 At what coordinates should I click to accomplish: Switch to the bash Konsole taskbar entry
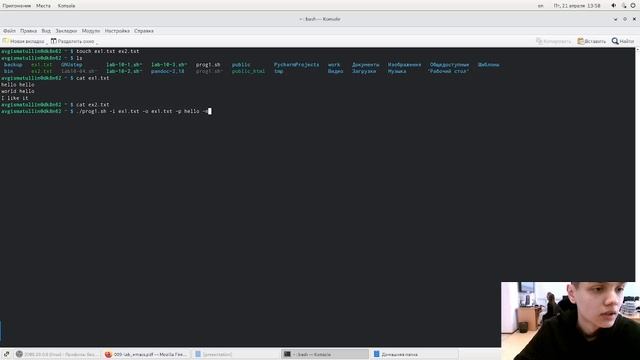click(325, 354)
